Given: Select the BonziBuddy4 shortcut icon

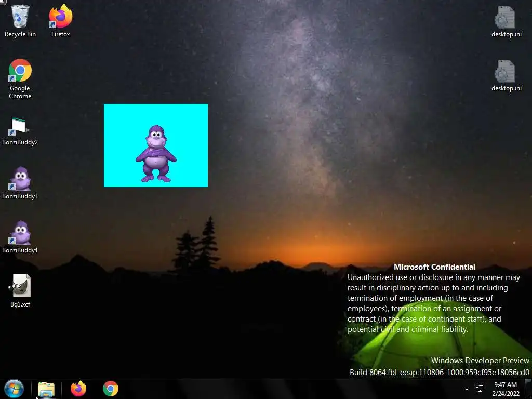Looking at the screenshot, I should tap(20, 237).
